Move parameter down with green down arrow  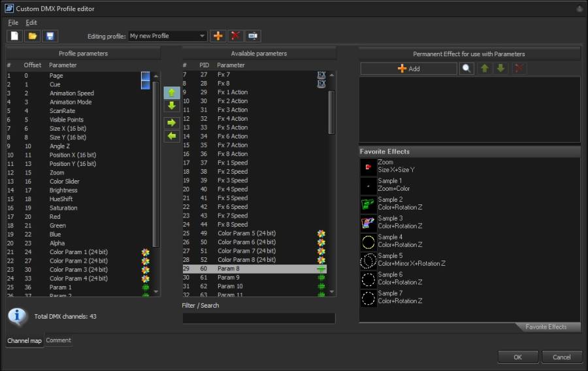[171, 106]
